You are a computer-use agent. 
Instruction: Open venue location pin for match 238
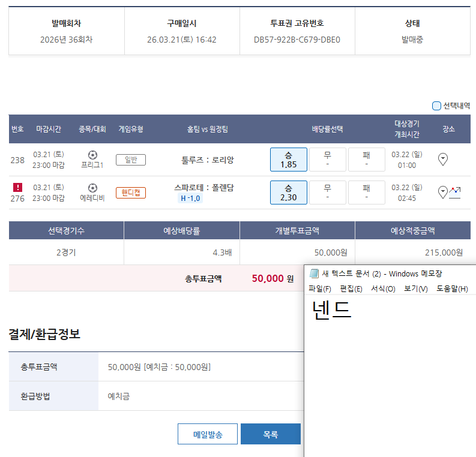click(443, 160)
